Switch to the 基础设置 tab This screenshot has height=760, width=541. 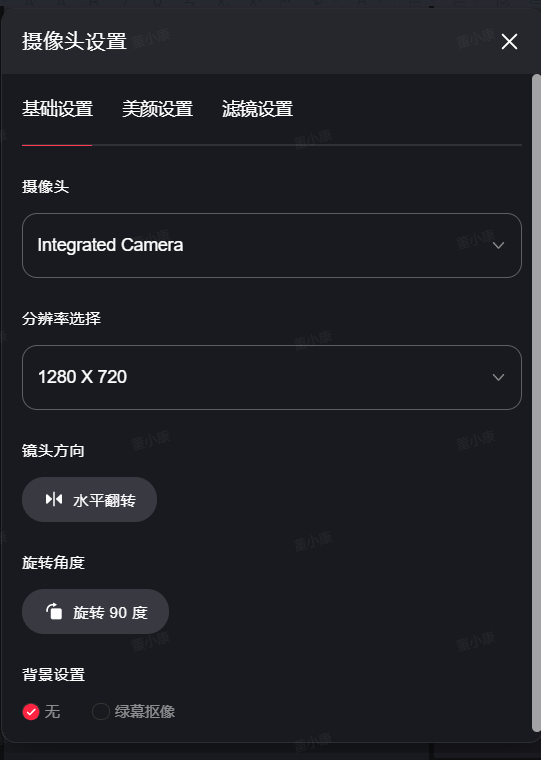click(x=57, y=109)
